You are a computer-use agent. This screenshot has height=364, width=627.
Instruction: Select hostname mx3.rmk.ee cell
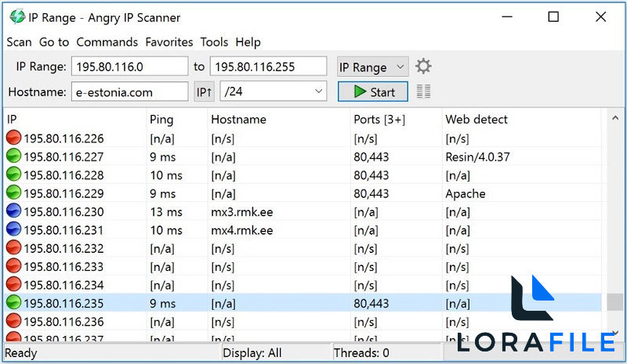click(x=242, y=212)
